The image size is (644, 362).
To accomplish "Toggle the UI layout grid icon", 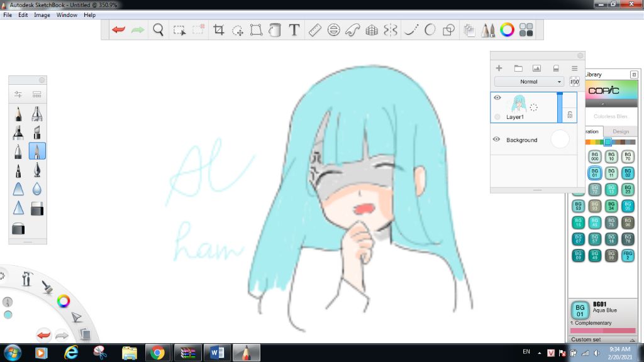I will pos(526,30).
